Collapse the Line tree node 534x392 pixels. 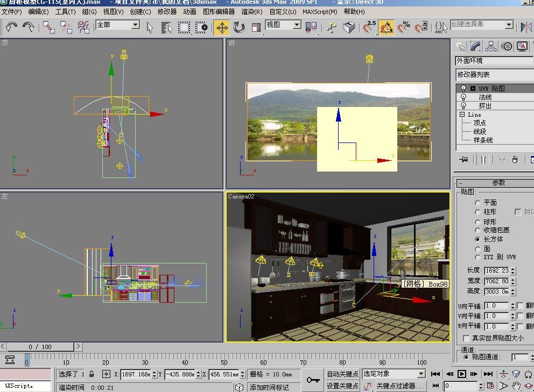[462, 115]
